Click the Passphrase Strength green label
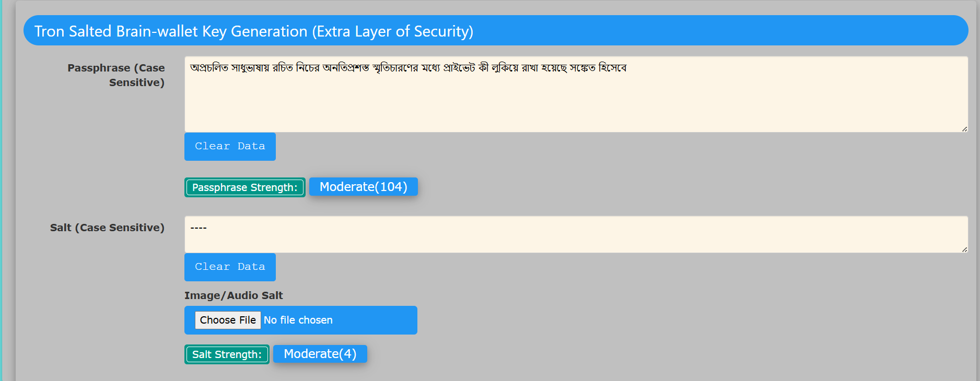The image size is (980, 381). (x=245, y=187)
